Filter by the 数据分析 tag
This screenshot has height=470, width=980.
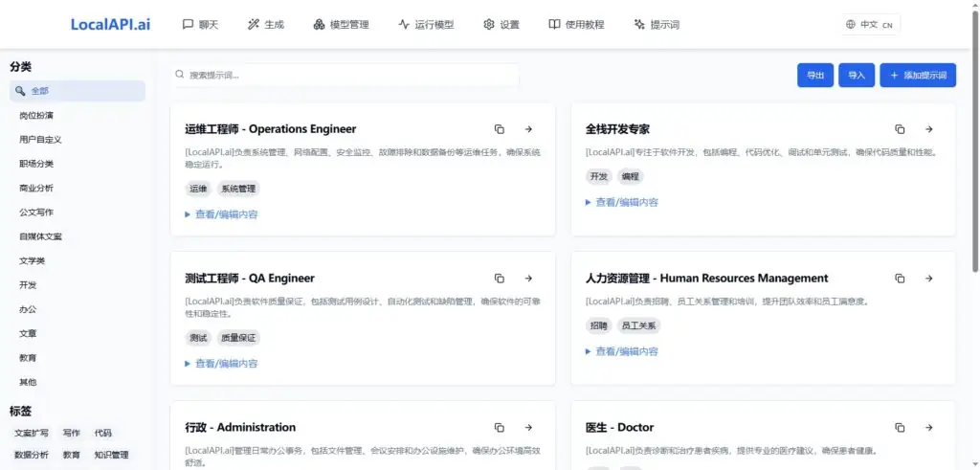pos(32,455)
